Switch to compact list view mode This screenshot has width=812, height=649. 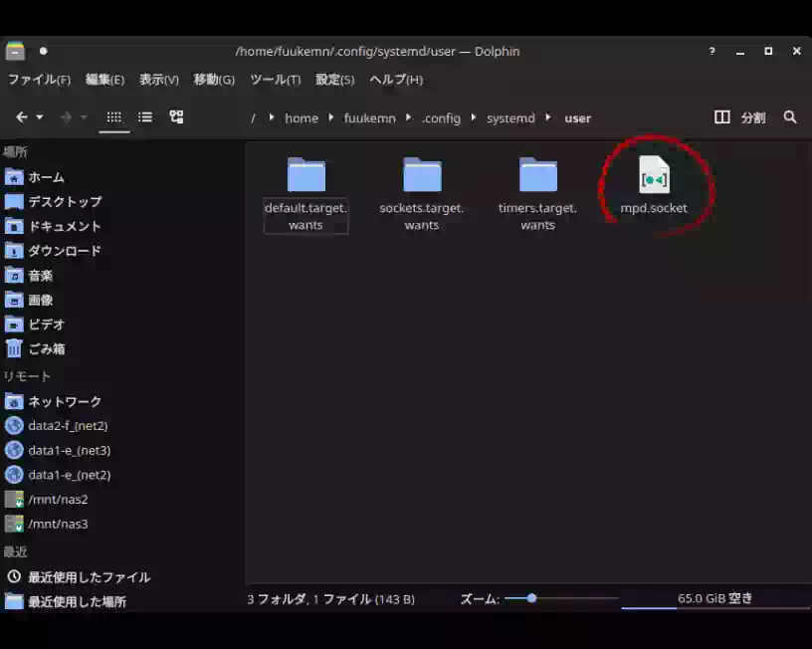(145, 117)
